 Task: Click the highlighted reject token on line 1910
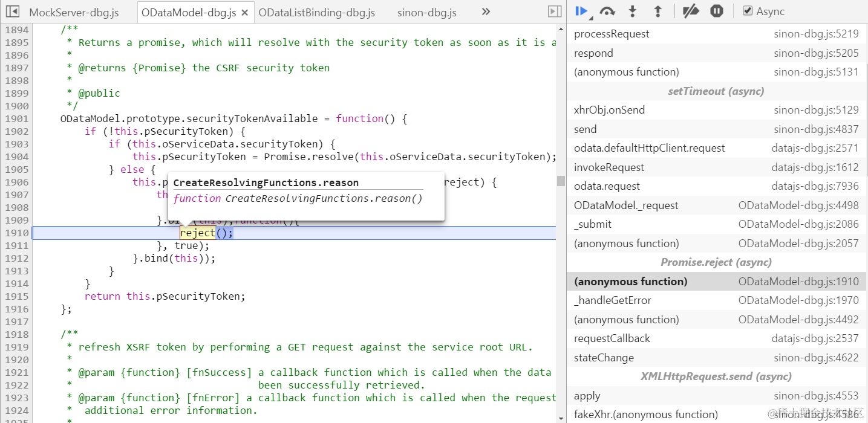pos(198,233)
